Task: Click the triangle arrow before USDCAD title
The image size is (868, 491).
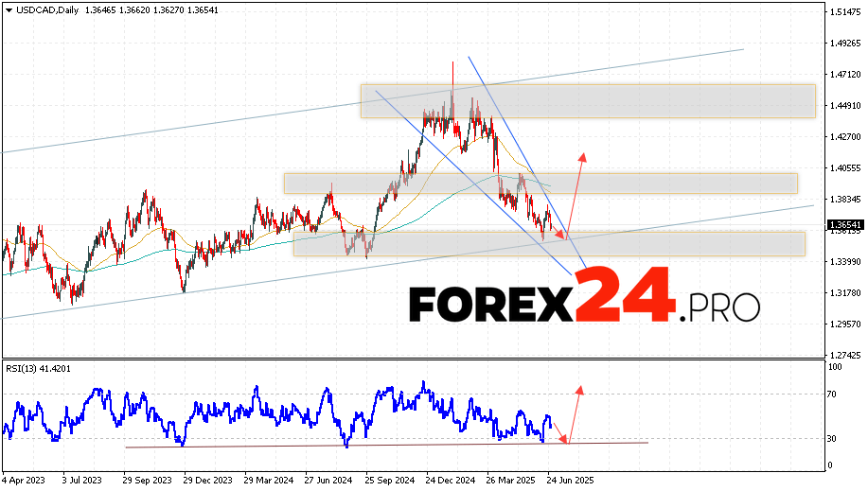Action: 8,9
